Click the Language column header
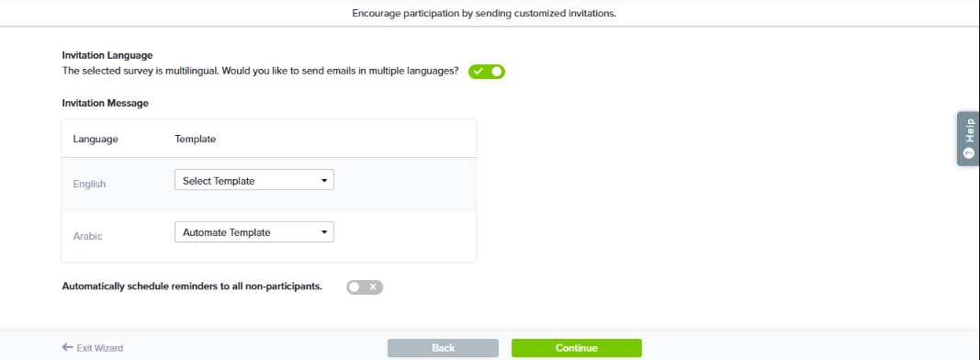Image resolution: width=980 pixels, height=360 pixels. point(96,139)
